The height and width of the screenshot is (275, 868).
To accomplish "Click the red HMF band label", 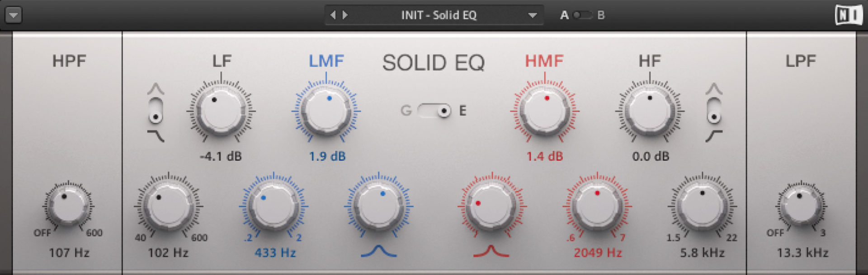I will click(x=544, y=61).
